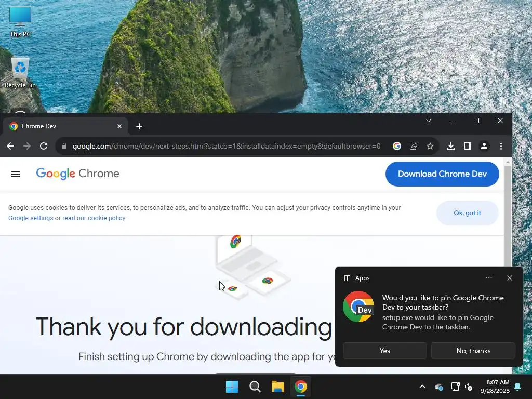
Task: Select the This PC desktop icon
Action: point(20,22)
